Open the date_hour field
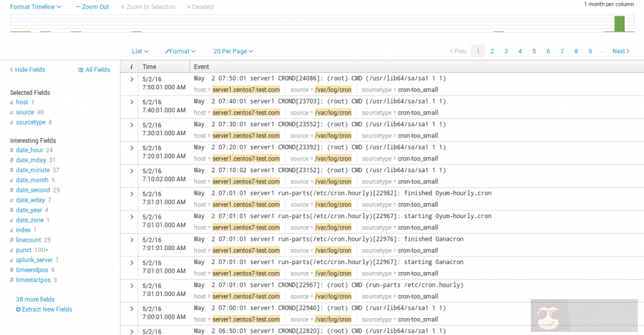 pyautogui.click(x=30, y=150)
